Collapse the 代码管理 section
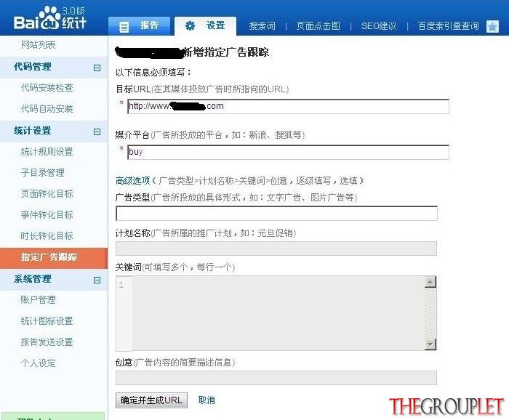The height and width of the screenshot is (420, 509). [97, 68]
